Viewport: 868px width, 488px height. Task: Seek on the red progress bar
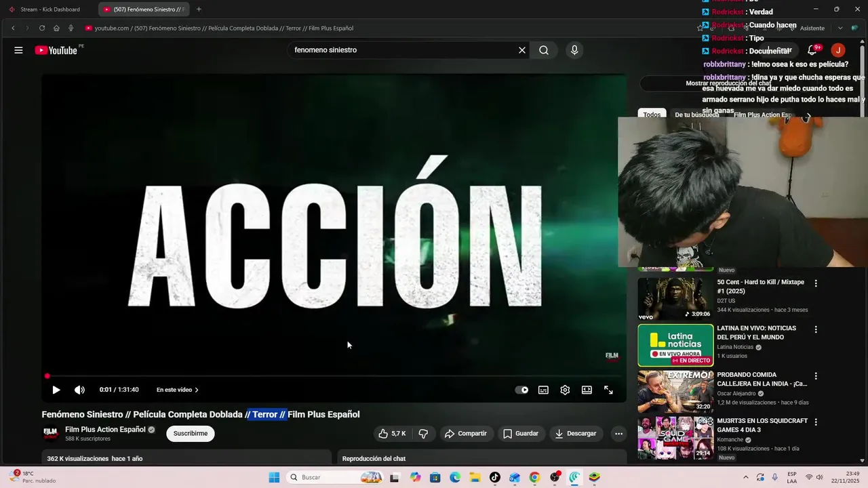click(334, 375)
